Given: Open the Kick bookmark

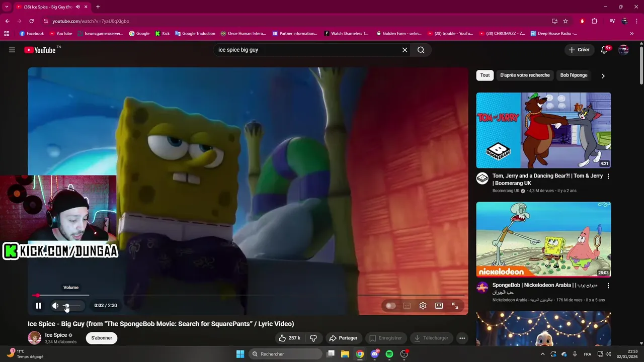Looking at the screenshot, I should tap(162, 34).
